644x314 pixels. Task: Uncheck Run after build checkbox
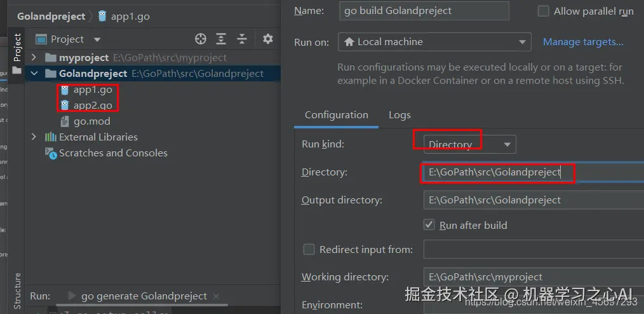click(x=429, y=225)
